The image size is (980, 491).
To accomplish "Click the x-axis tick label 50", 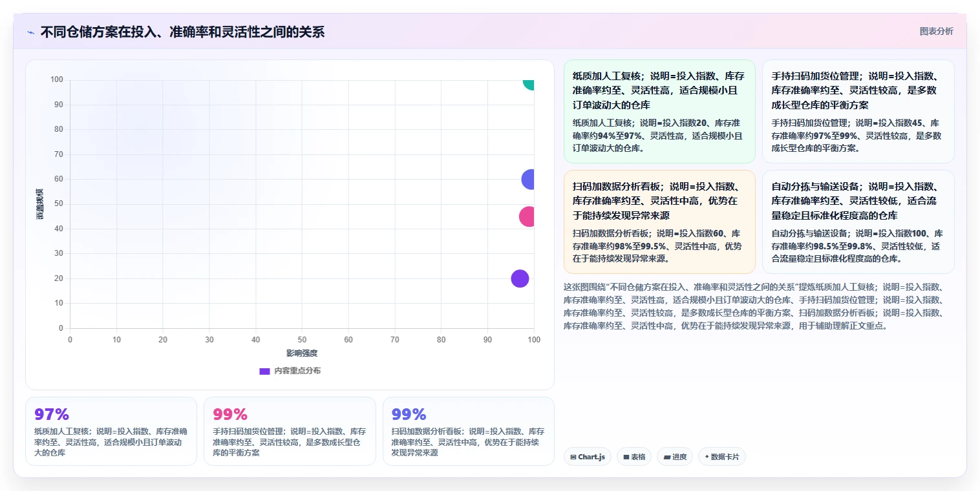I will (x=302, y=340).
